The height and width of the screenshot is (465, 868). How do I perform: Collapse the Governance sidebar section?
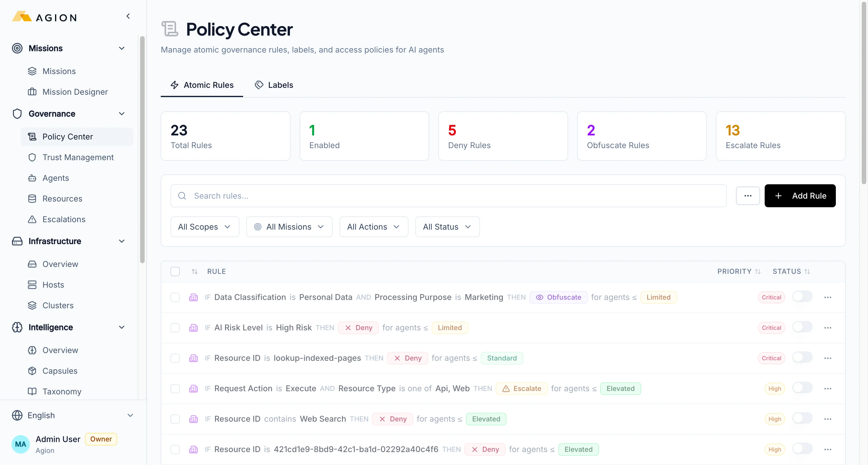point(122,114)
